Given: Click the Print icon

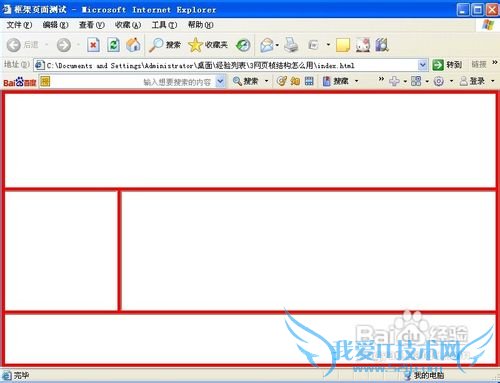Looking at the screenshot, I should (x=291, y=45).
